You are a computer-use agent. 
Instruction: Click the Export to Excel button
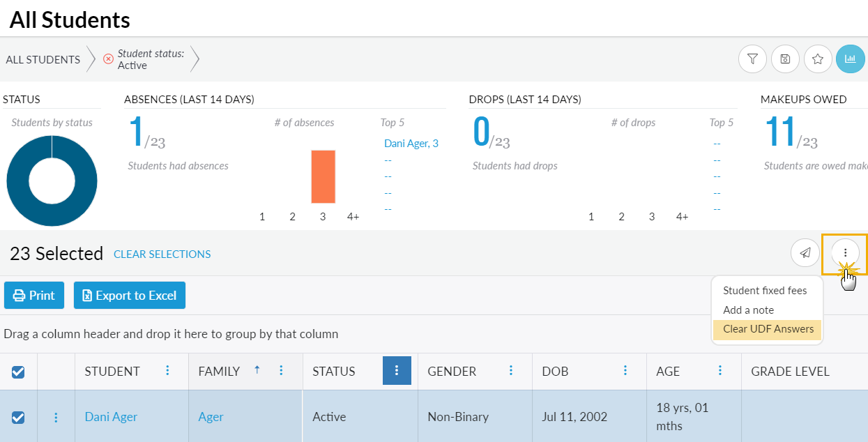pyautogui.click(x=130, y=296)
